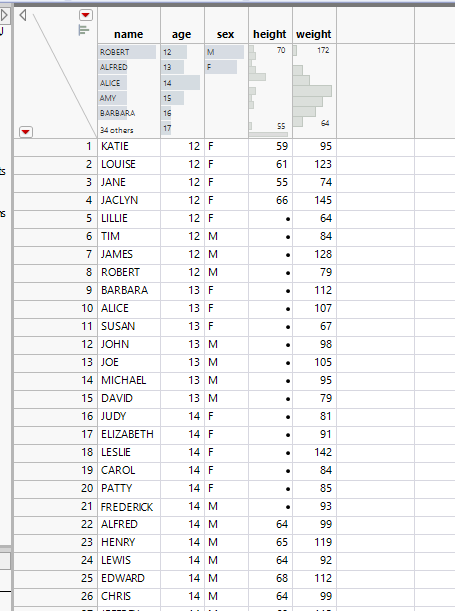
Task: Select row number 26
Action: pos(56,596)
